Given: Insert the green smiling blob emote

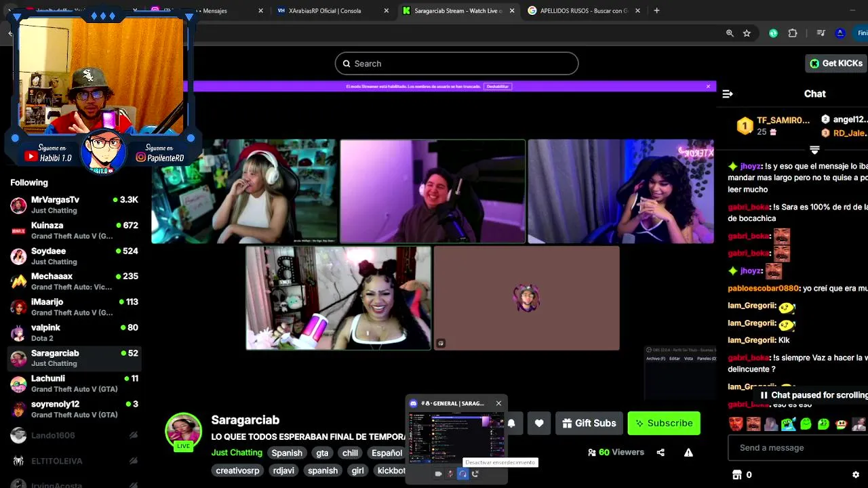Looking at the screenshot, I should (806, 425).
